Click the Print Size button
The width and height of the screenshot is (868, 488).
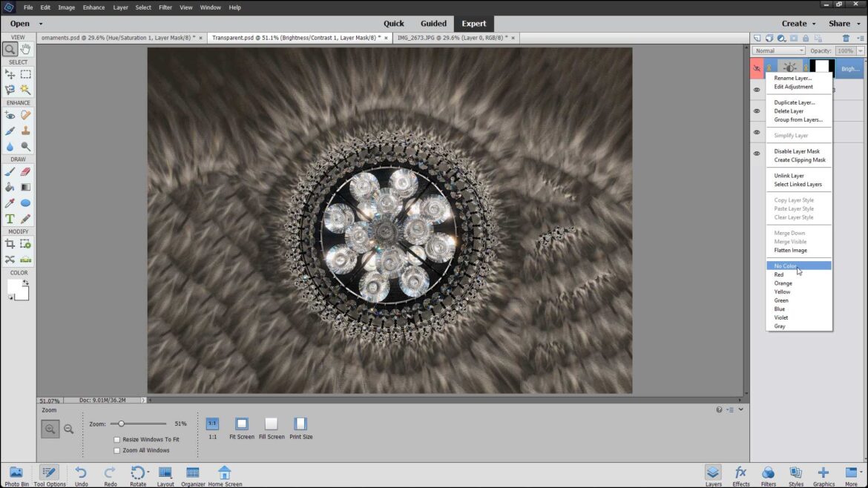pos(300,425)
